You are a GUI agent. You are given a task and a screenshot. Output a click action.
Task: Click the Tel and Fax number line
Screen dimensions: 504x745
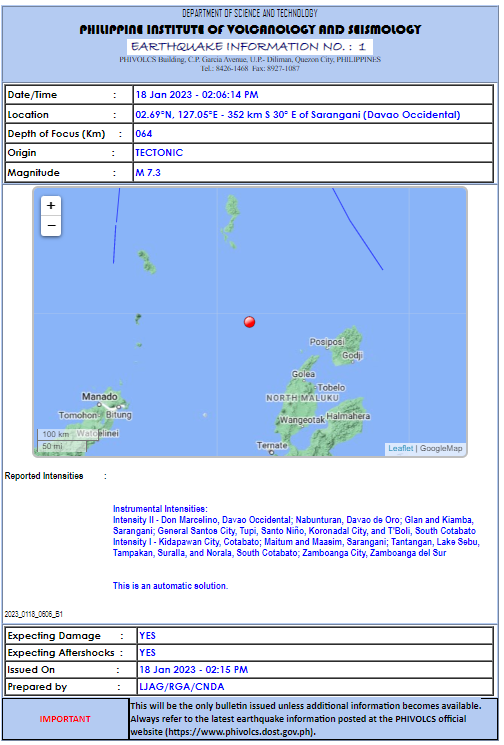250,68
